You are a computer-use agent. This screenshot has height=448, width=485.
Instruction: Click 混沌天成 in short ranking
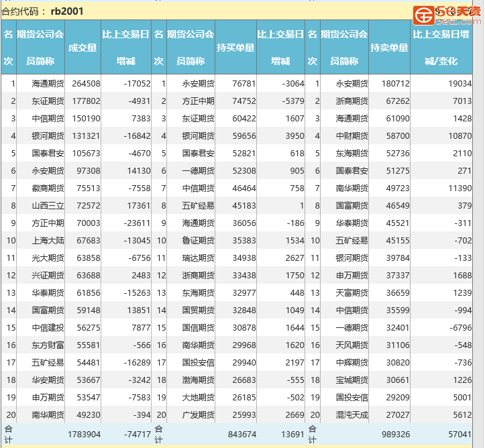point(352,415)
